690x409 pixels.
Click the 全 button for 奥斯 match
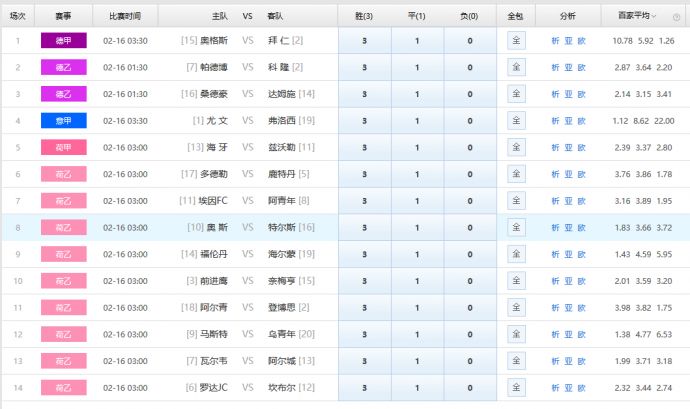coord(516,228)
